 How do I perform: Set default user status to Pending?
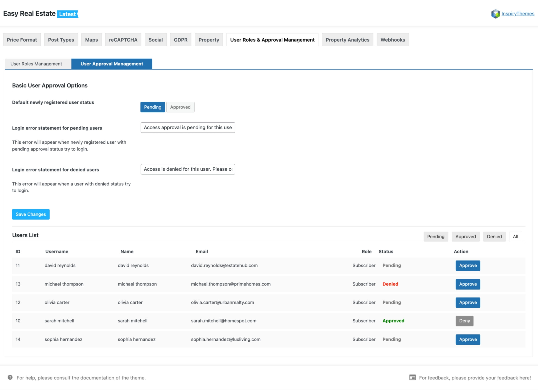pyautogui.click(x=153, y=107)
